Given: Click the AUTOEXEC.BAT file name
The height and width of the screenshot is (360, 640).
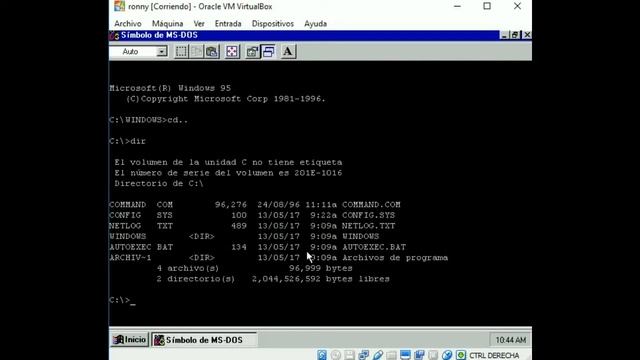Looking at the screenshot, I should (374, 247).
